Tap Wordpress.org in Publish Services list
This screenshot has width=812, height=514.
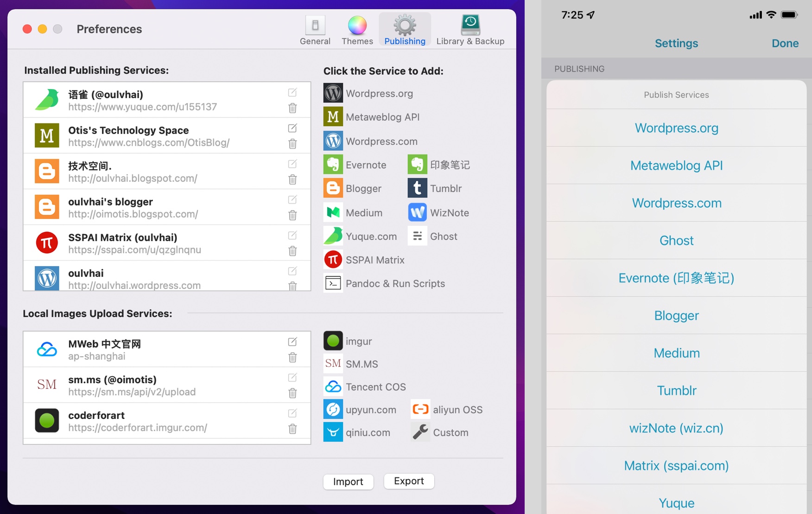(677, 128)
